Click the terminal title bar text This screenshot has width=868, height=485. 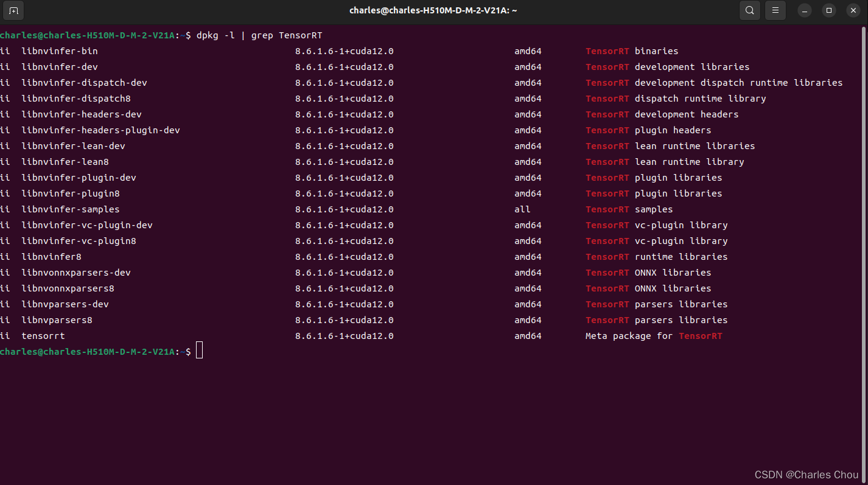(x=433, y=10)
